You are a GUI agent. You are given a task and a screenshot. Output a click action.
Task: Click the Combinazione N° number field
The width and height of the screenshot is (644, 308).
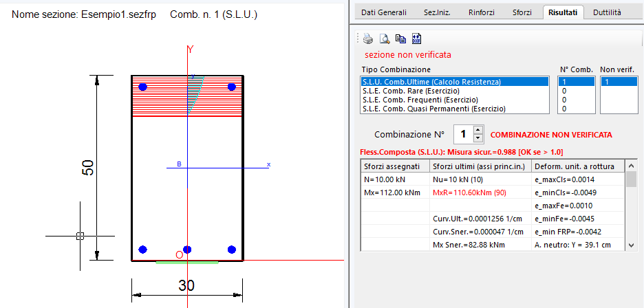pyautogui.click(x=463, y=134)
